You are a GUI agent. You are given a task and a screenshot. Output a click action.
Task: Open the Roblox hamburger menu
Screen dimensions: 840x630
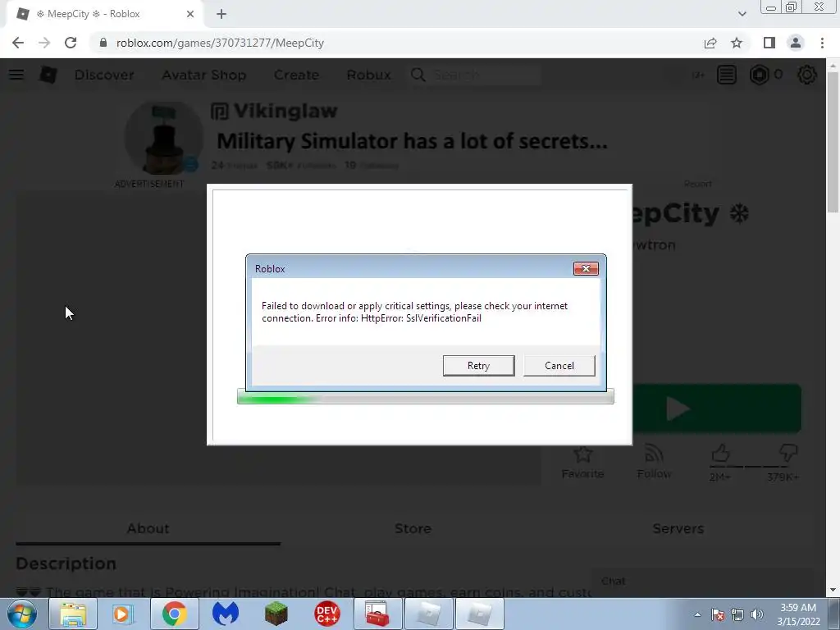click(x=16, y=75)
